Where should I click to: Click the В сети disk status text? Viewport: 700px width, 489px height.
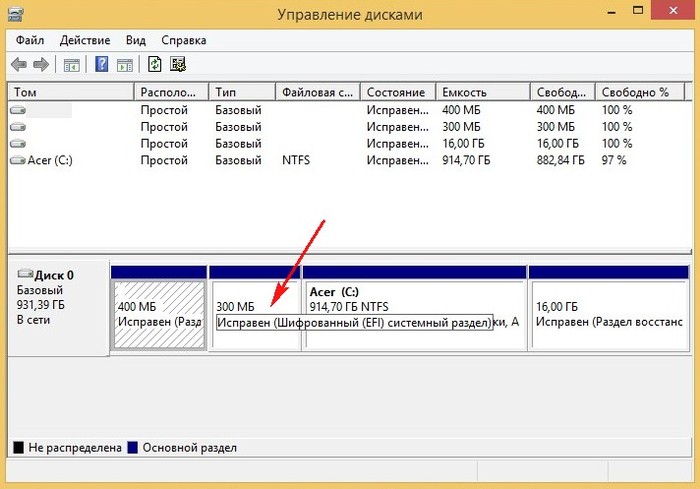click(33, 320)
